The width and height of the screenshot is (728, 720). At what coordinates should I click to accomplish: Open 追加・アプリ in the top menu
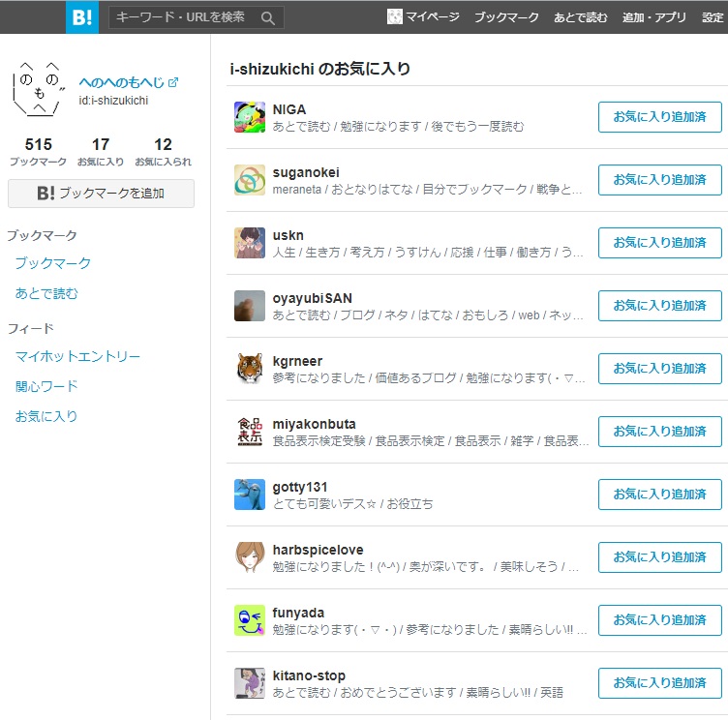pyautogui.click(x=654, y=17)
